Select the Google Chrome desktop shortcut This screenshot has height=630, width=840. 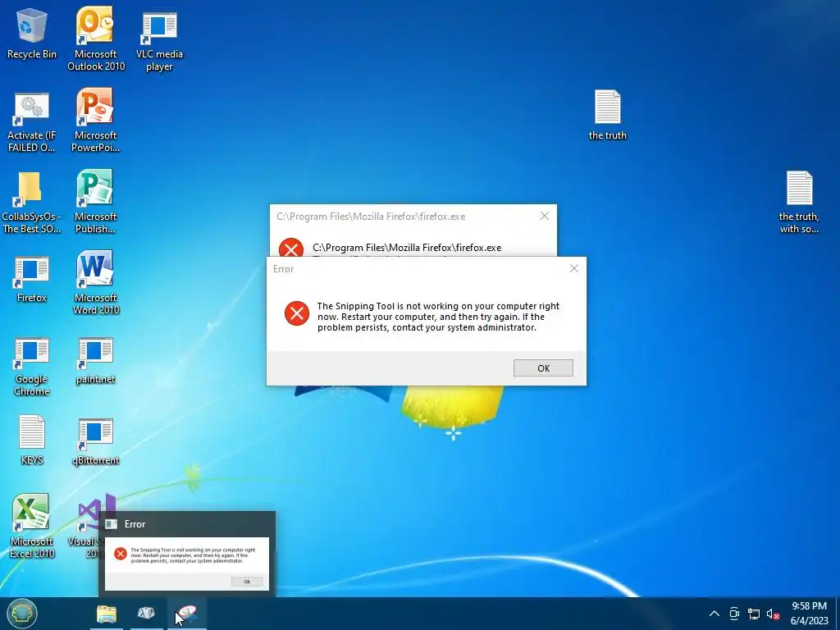tap(32, 367)
